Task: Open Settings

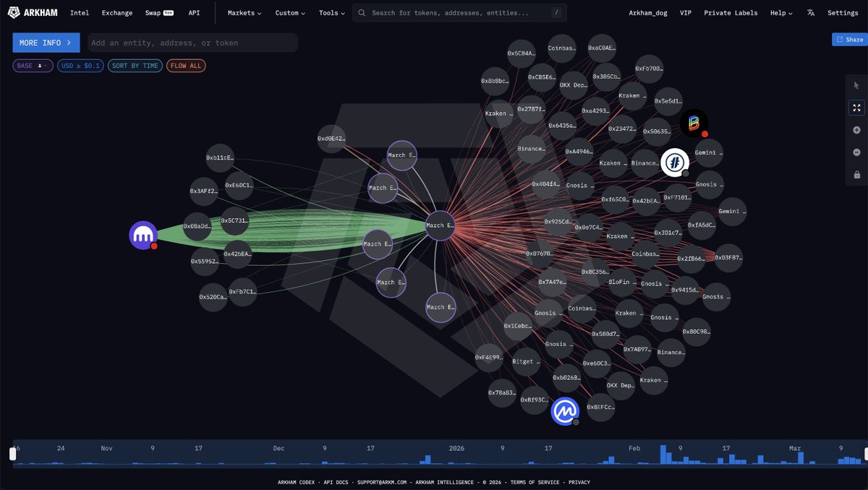Action: tap(843, 13)
